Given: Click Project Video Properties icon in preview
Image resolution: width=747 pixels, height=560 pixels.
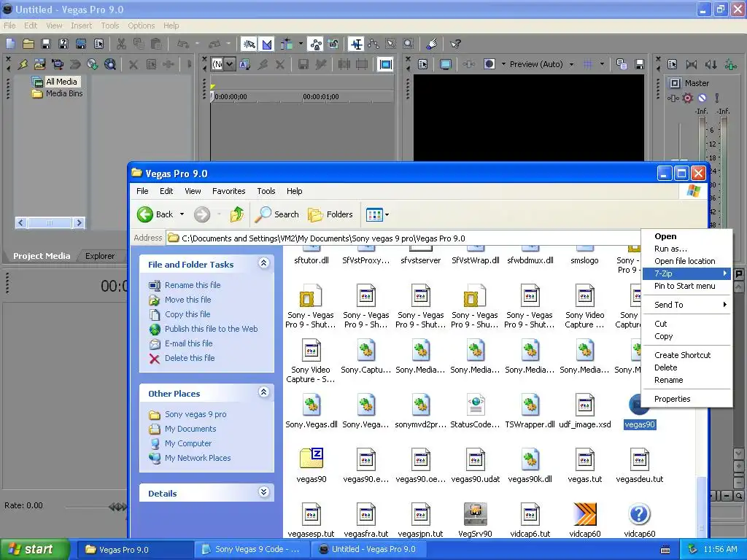Looking at the screenshot, I should click(422, 64).
